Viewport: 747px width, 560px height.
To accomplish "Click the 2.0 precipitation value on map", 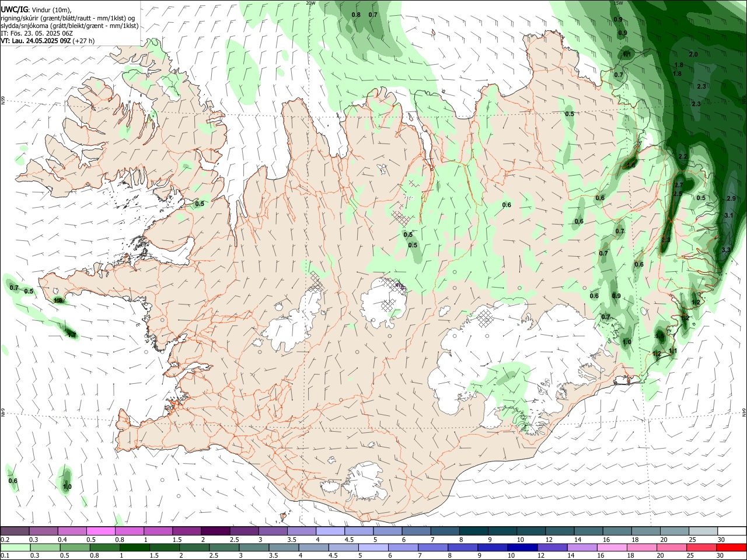I will (693, 54).
